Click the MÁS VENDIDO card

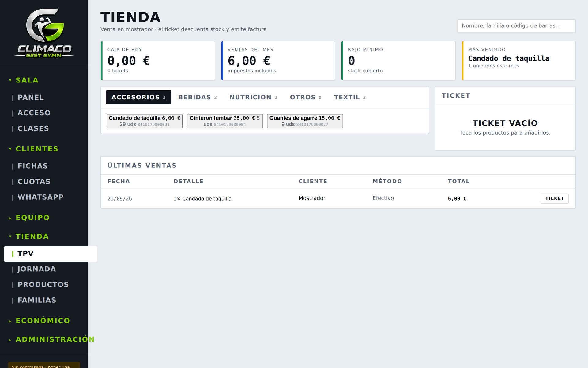[x=518, y=61]
